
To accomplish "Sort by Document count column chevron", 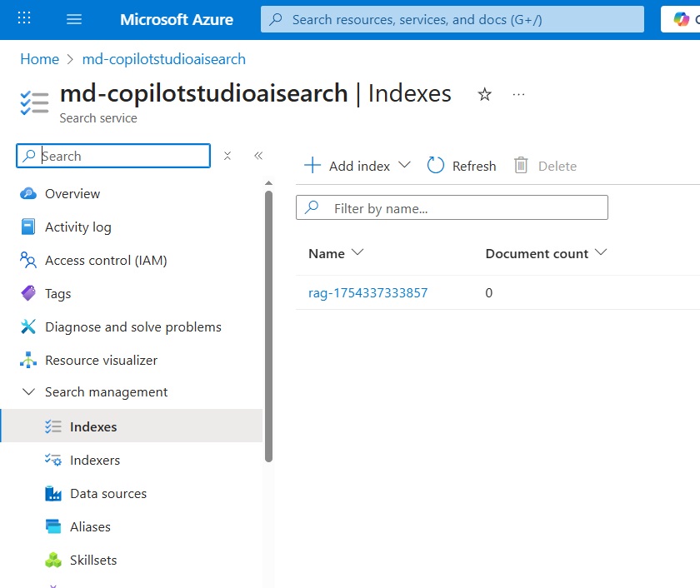I will [x=601, y=252].
